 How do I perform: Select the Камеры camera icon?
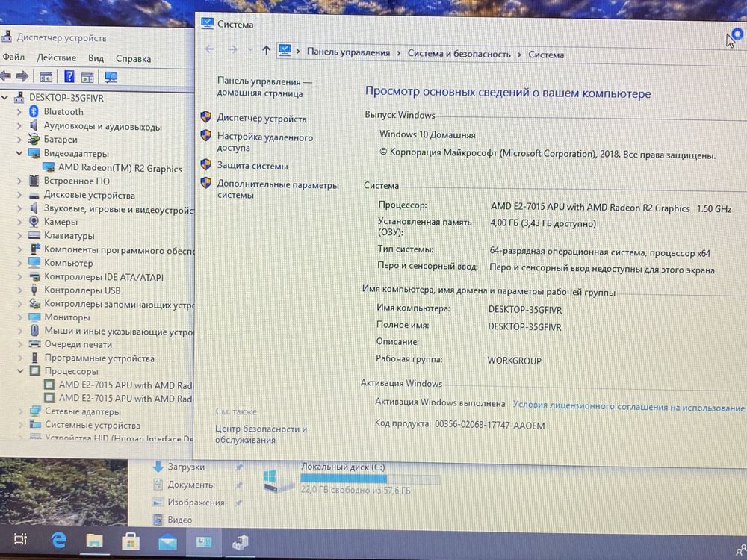coord(34,222)
